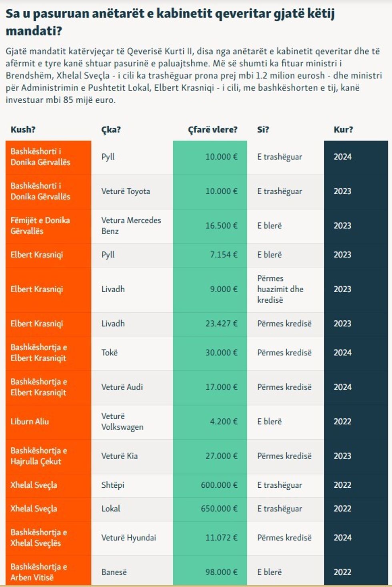Click the 600.000 € value cell

coord(219,485)
